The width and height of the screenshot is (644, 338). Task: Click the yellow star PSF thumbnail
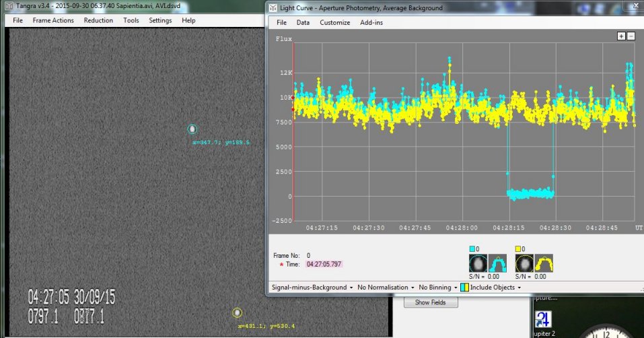[524, 263]
